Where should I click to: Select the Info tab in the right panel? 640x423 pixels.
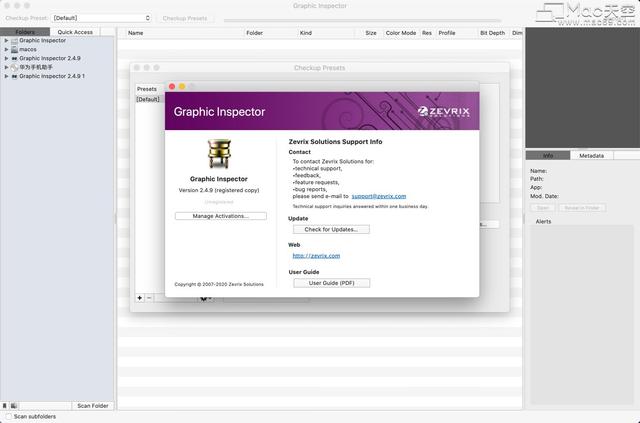pyautogui.click(x=548, y=156)
